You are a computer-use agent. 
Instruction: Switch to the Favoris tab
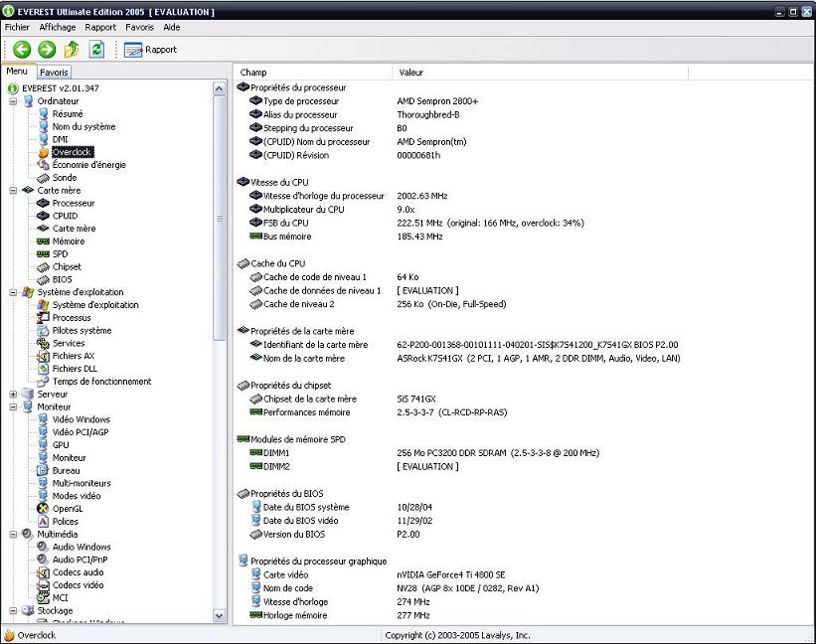pyautogui.click(x=54, y=73)
